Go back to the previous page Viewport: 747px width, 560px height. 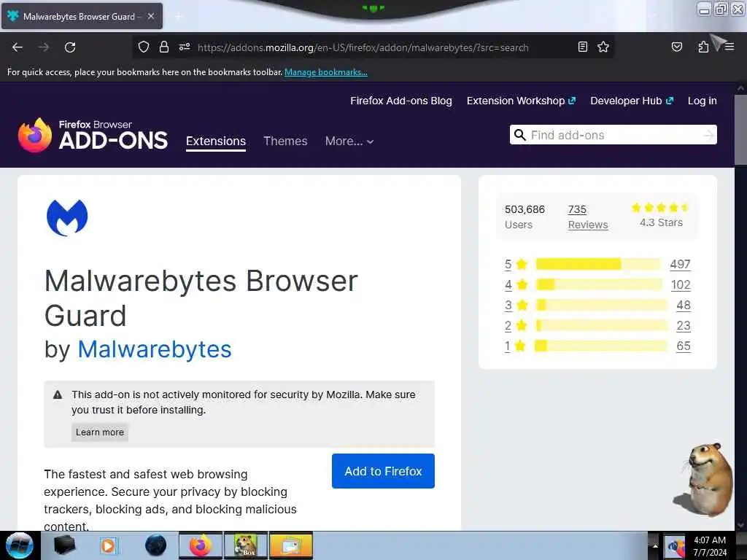point(18,47)
